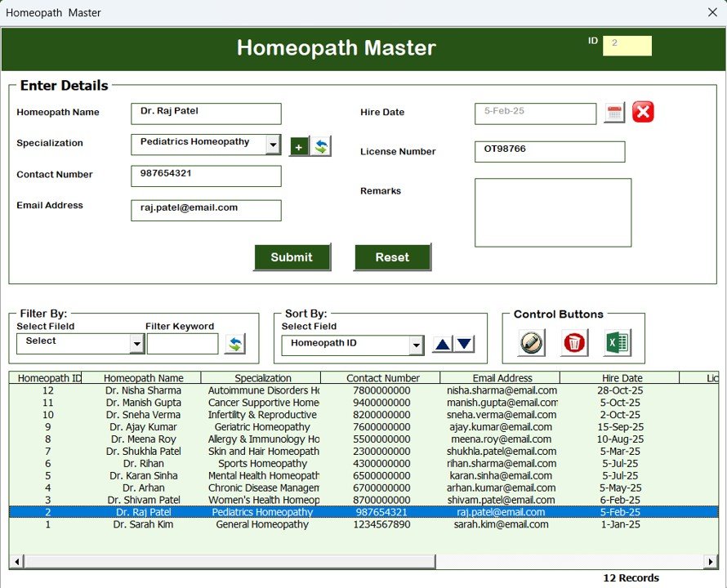Open the record editor with the pencil icon
727x588 pixels.
(531, 344)
